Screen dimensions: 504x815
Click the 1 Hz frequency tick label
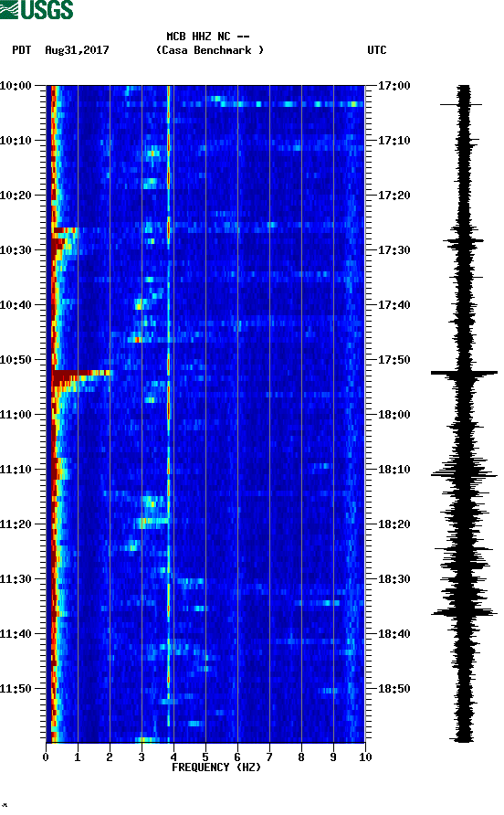coord(78,757)
